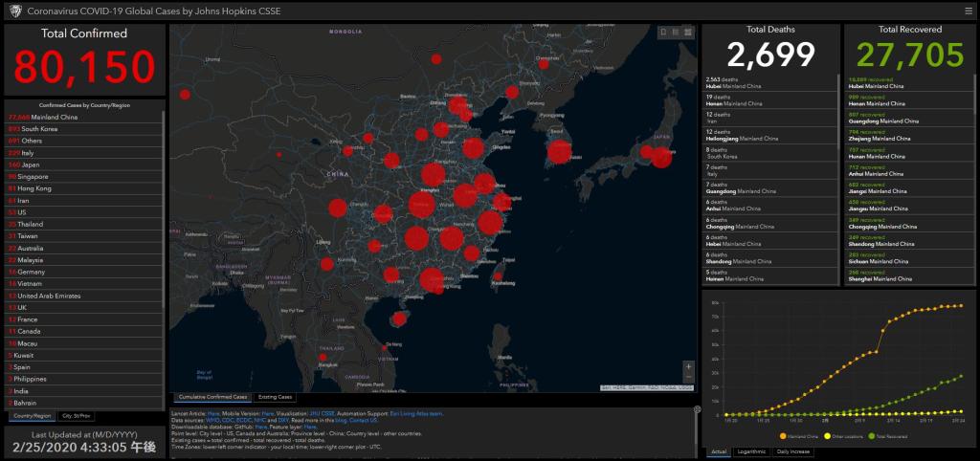Zoom out on the map

688,379
